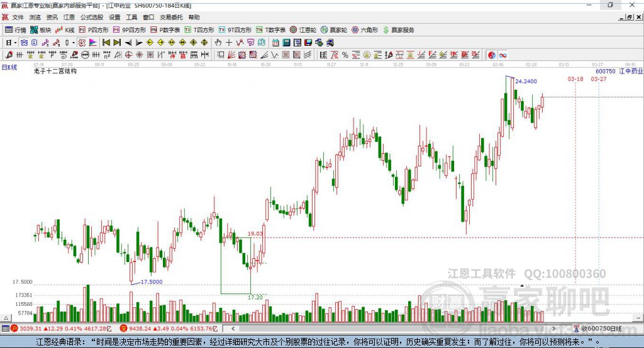This screenshot has width=644, height=348.
Task: Click the percent sign tool icon
Action: tap(345, 55)
